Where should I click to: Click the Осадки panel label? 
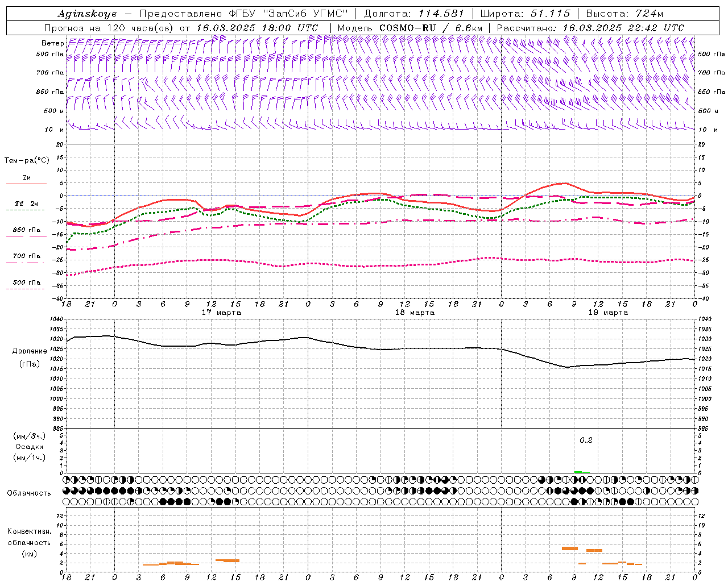pyautogui.click(x=30, y=447)
